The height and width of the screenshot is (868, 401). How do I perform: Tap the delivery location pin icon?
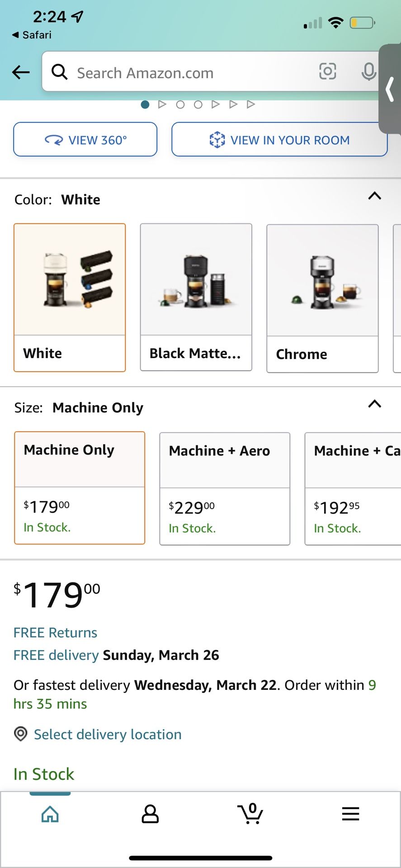click(21, 734)
